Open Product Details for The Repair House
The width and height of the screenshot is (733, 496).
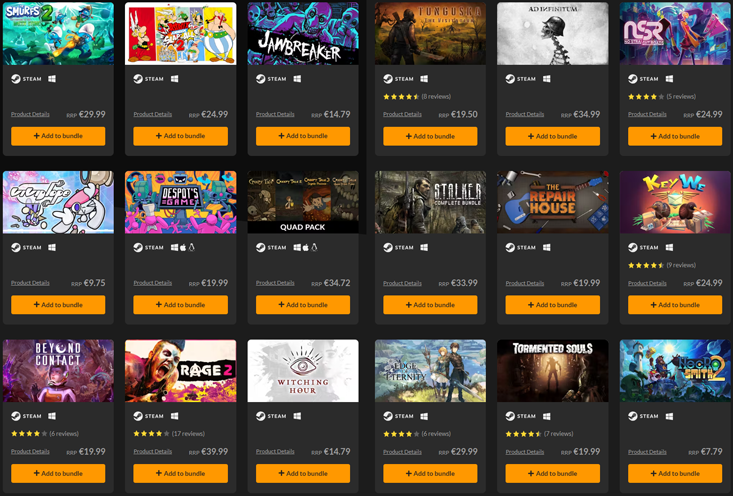tap(525, 283)
